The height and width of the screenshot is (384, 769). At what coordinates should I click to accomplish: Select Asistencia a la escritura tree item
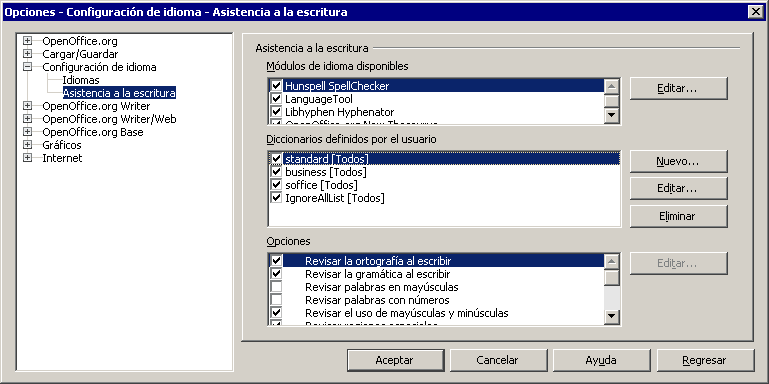pyautogui.click(x=119, y=93)
